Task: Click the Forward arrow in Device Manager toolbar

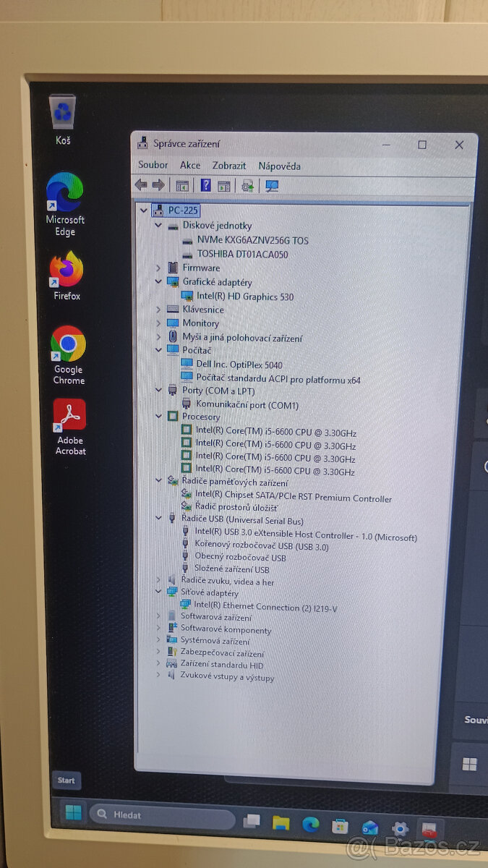Action: (158, 185)
